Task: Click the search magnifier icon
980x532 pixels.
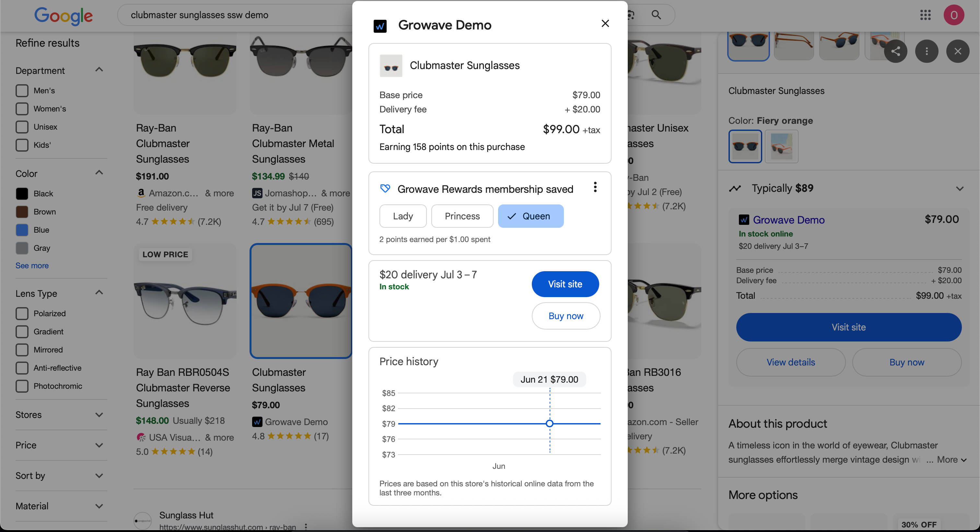Action: [656, 15]
